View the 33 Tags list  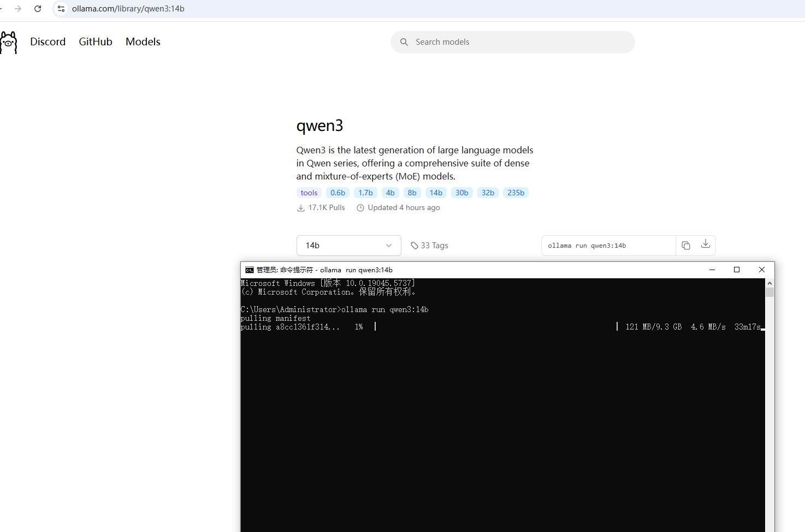click(x=429, y=246)
